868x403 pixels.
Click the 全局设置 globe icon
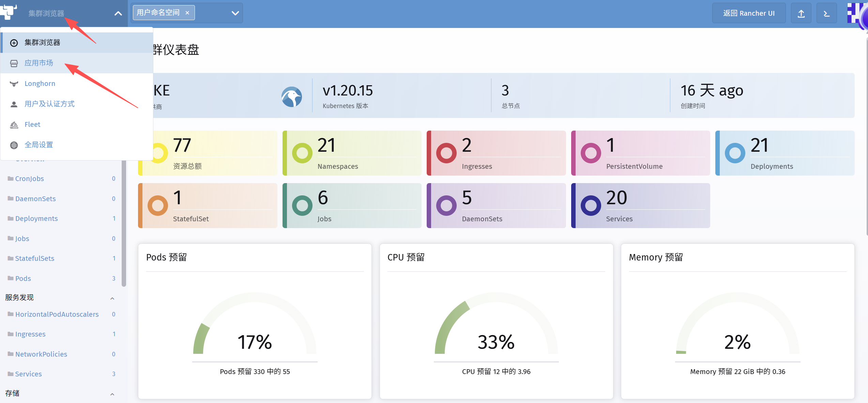[14, 145]
